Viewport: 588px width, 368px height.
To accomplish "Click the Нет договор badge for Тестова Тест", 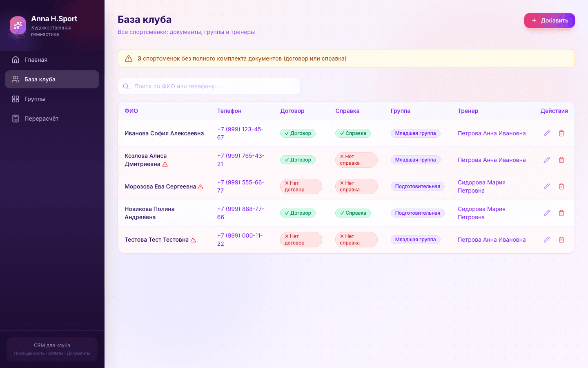I will (301, 240).
